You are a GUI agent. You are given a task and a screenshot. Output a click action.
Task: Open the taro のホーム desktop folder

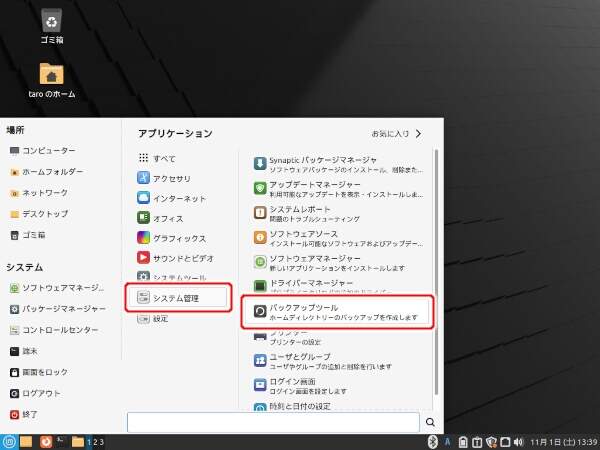pos(52,80)
